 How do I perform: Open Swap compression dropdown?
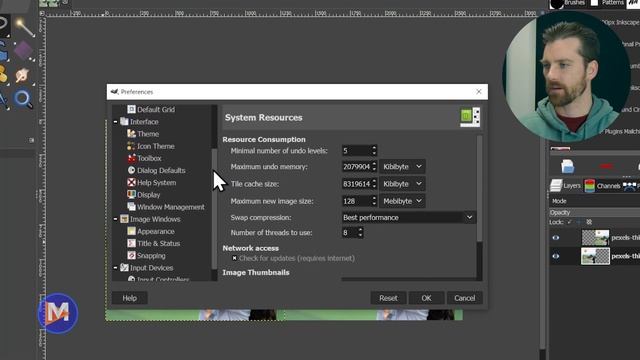coord(408,218)
